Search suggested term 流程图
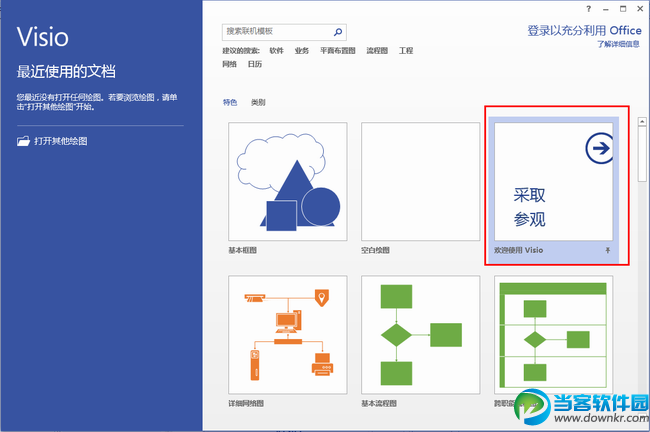The height and width of the screenshot is (432, 650). (x=377, y=51)
